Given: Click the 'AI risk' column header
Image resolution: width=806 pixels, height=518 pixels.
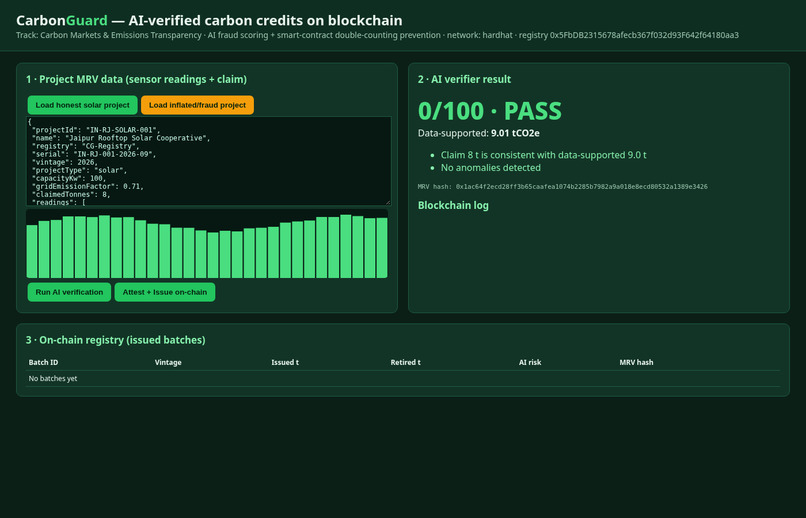Looking at the screenshot, I should tap(529, 362).
